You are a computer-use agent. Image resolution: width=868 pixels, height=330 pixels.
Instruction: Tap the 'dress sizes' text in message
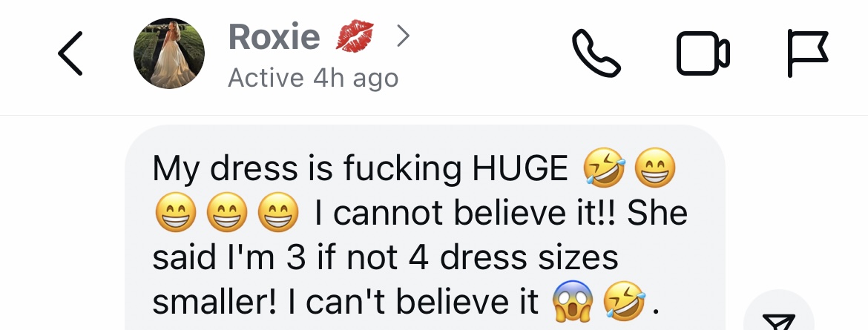pos(529,258)
